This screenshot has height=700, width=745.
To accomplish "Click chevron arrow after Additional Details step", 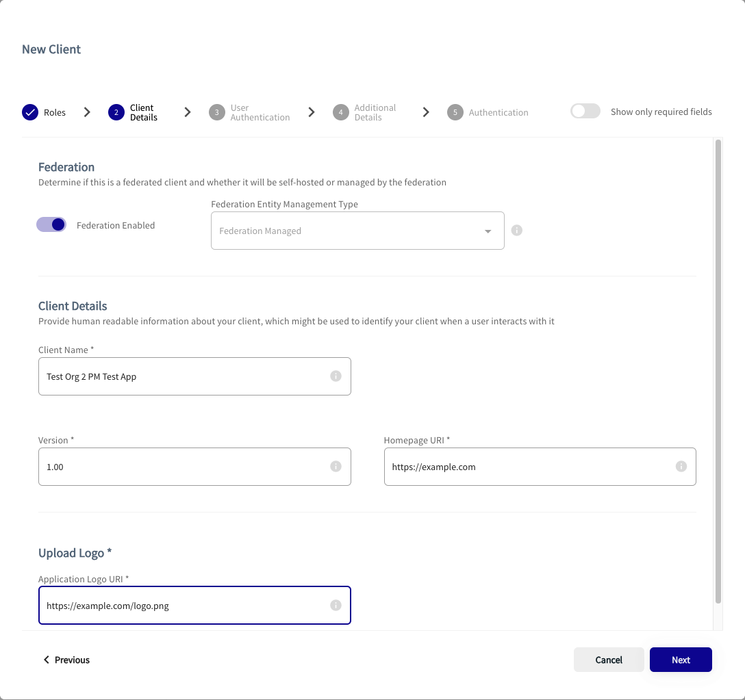I will point(426,112).
